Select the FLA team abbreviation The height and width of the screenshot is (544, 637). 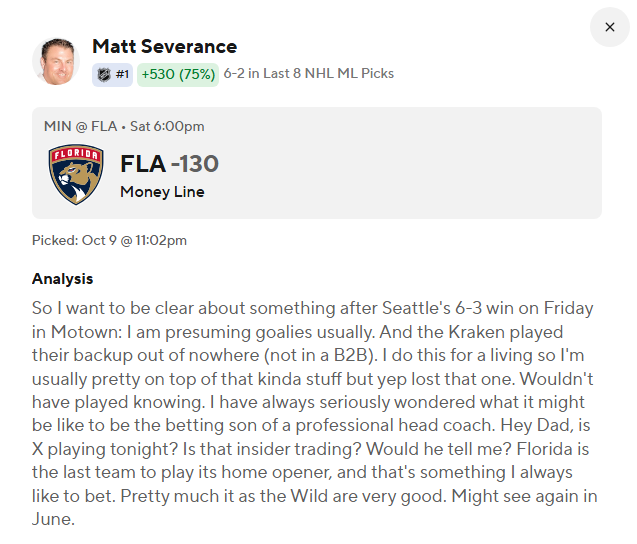143,164
